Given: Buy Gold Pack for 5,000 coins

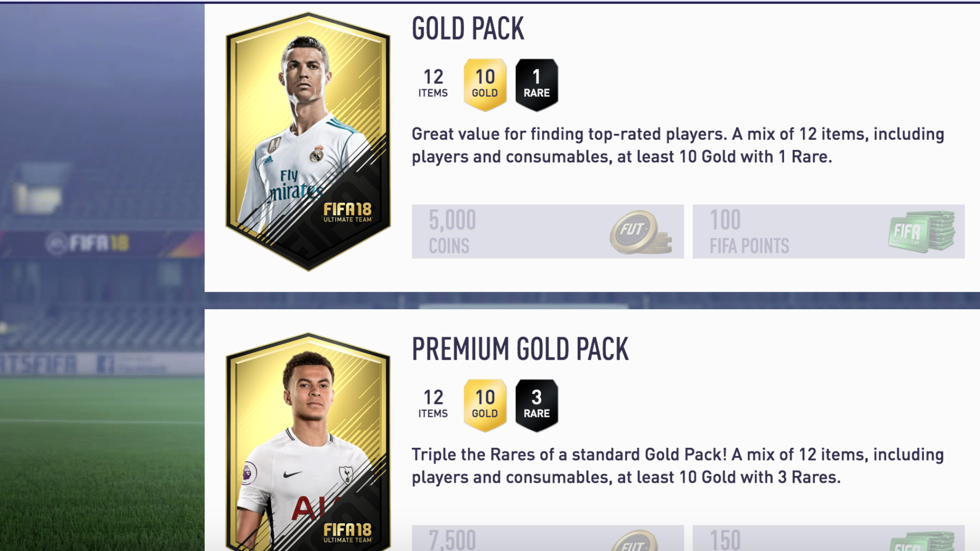Looking at the screenshot, I should tap(548, 232).
